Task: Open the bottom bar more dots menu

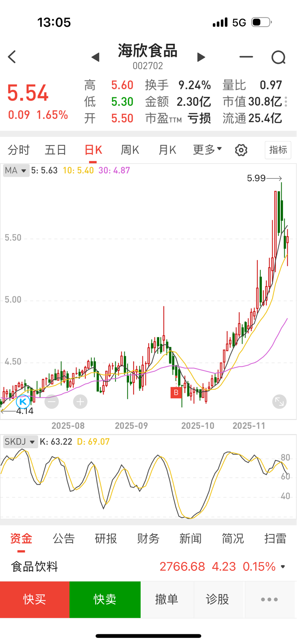Action: 270,600
